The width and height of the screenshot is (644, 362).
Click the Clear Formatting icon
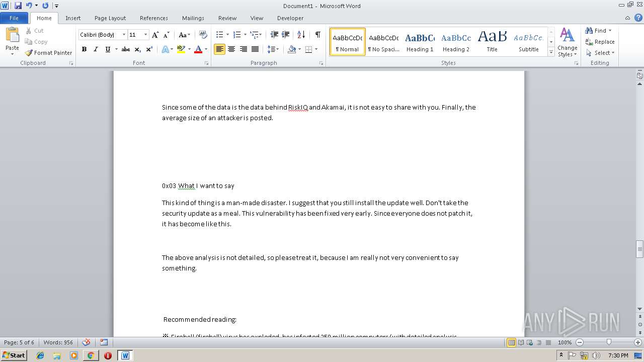pos(203,35)
